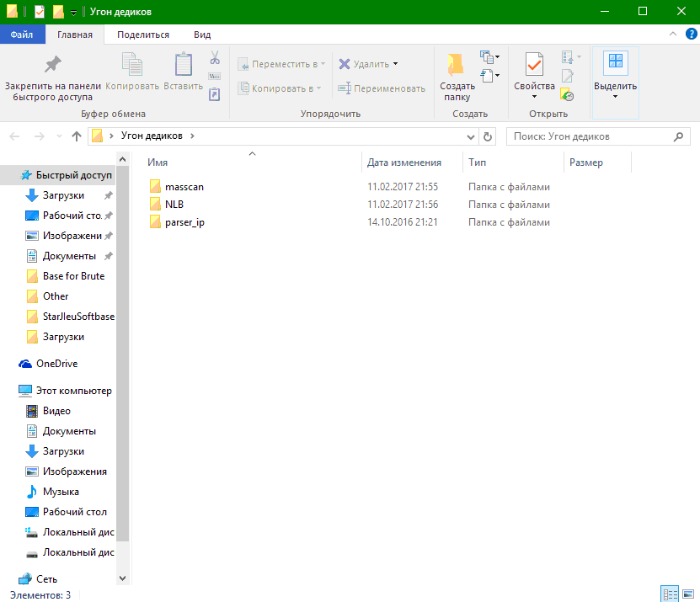The height and width of the screenshot is (602, 700).
Task: Go up one level with the up arrow
Action: click(77, 136)
